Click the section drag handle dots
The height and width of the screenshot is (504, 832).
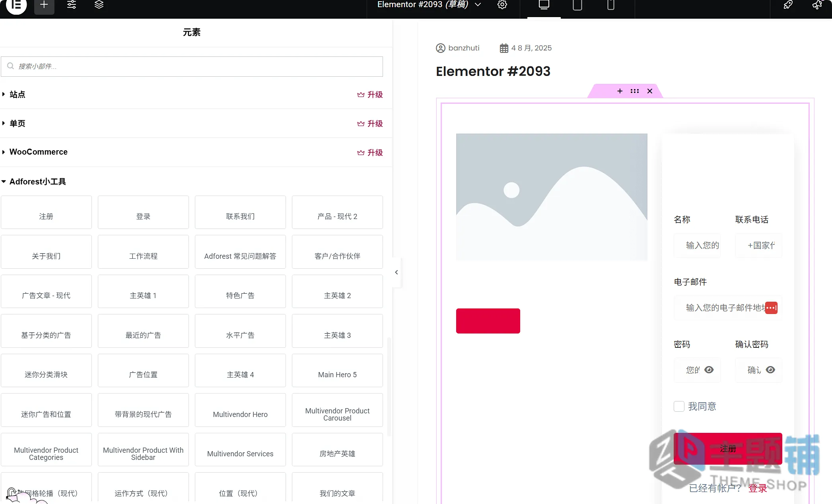(635, 91)
